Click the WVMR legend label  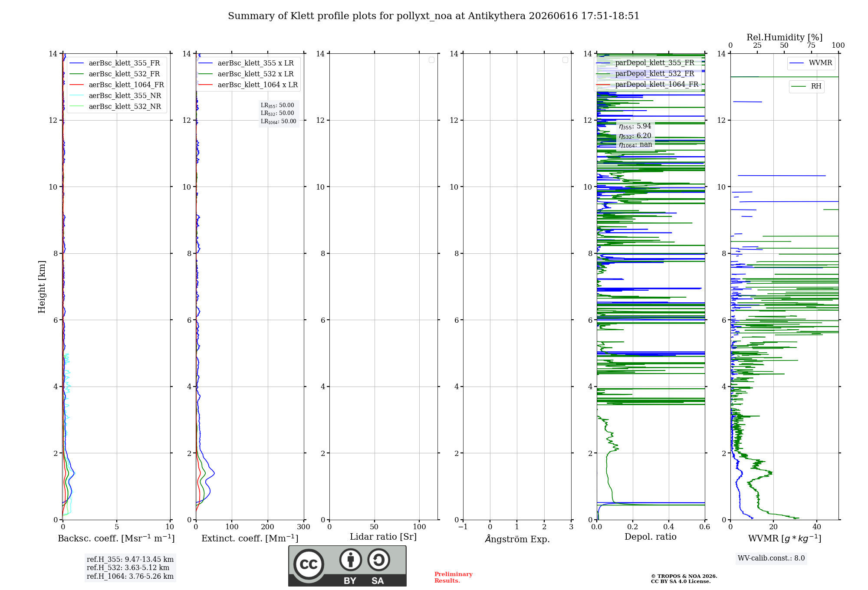point(811,63)
